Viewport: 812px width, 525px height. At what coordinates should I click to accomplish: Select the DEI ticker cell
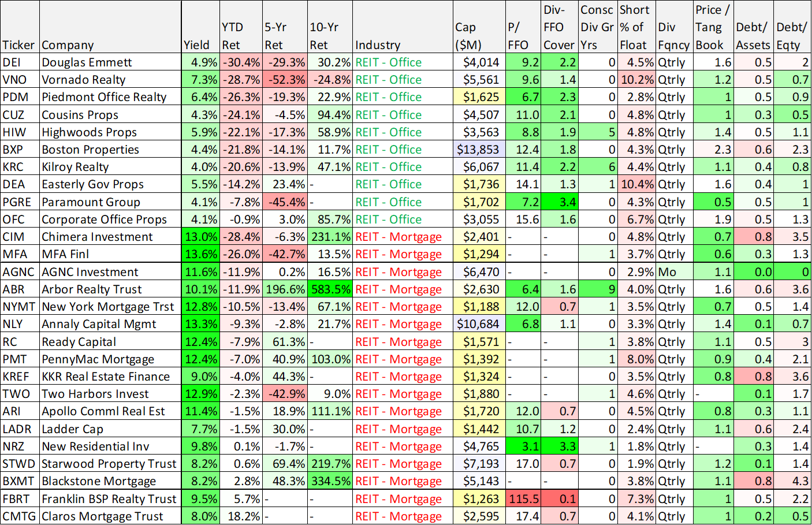(20, 62)
